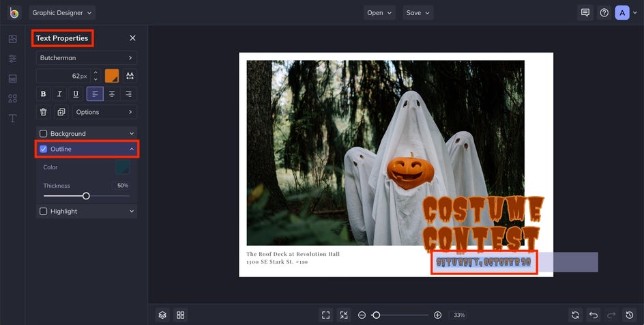Screen dimensions: 644x325
Task: Click the undo arrow icon
Action: [x=594, y=315]
